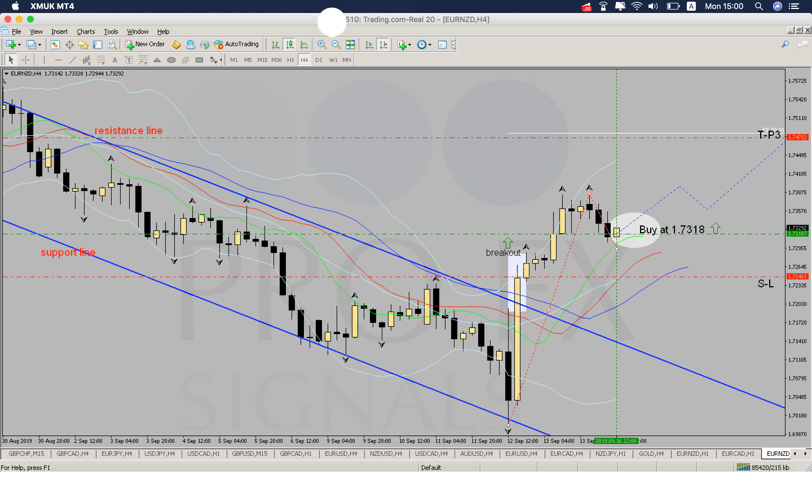Switch to the GOLD,H4 chart tab
This screenshot has width=812, height=504.
[651, 454]
